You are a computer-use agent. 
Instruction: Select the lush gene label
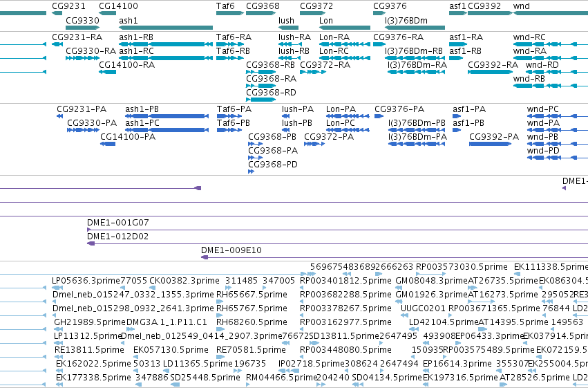(x=287, y=20)
